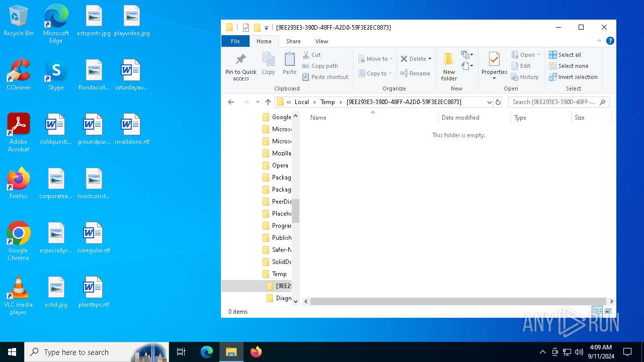Viewport: 644px width, 362px height.
Task: Click the Properties quick access toolbar checkmark icon
Action: click(x=246, y=28)
